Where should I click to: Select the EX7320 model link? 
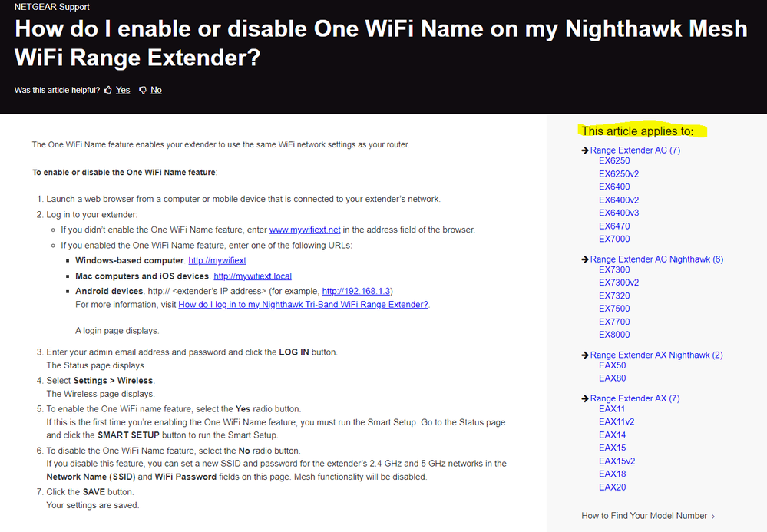tap(614, 296)
